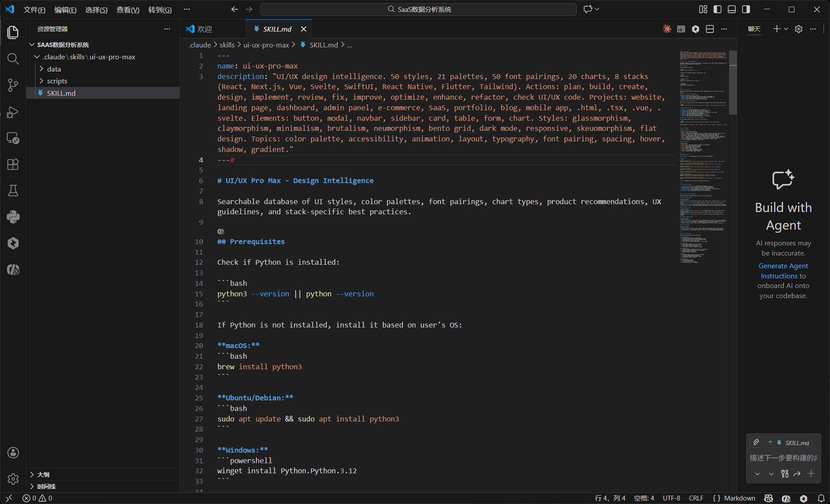The image size is (830, 504).
Task: Click ui-ux-pro-max in the breadcrumb
Action: coord(266,45)
